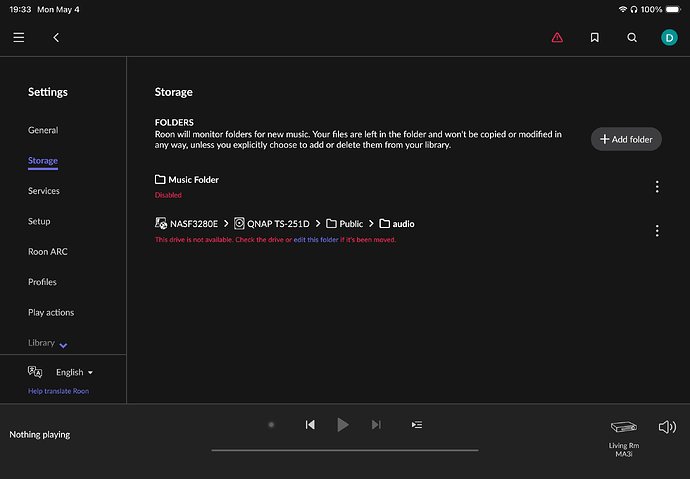Open the hamburger navigation menu
Image resolution: width=690 pixels, height=479 pixels.
(x=18, y=37)
